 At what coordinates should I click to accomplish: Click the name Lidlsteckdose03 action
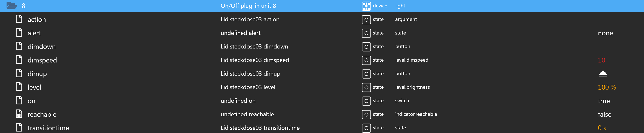[250, 19]
